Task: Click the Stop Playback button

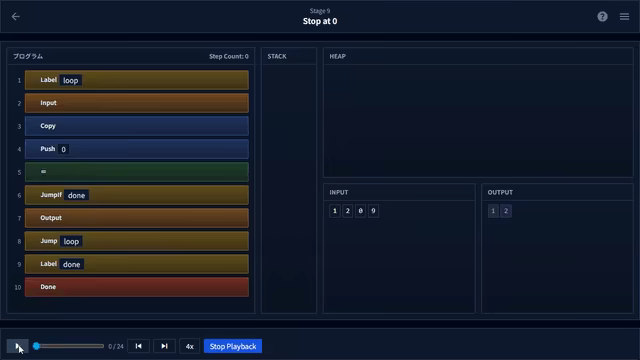Action: [x=233, y=346]
